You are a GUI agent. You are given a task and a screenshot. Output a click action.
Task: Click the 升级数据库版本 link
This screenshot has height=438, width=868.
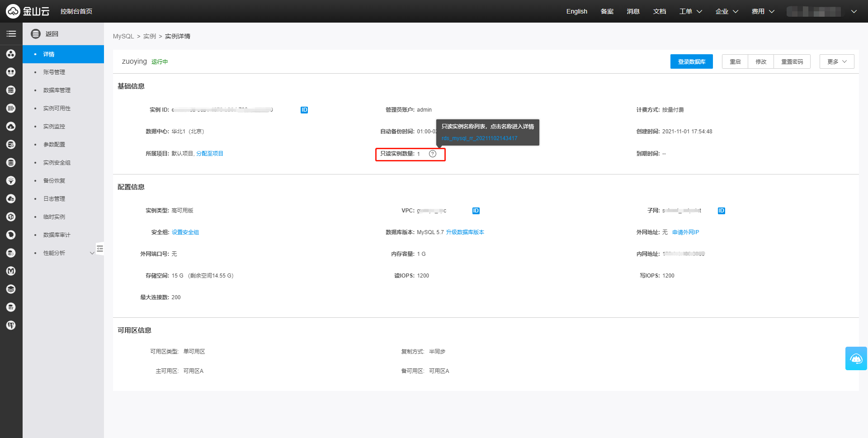(465, 232)
